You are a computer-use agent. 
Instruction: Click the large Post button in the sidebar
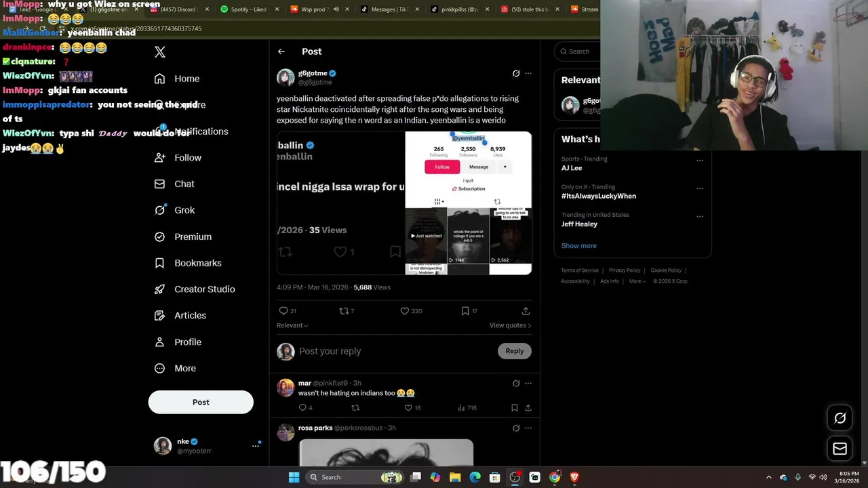click(201, 402)
